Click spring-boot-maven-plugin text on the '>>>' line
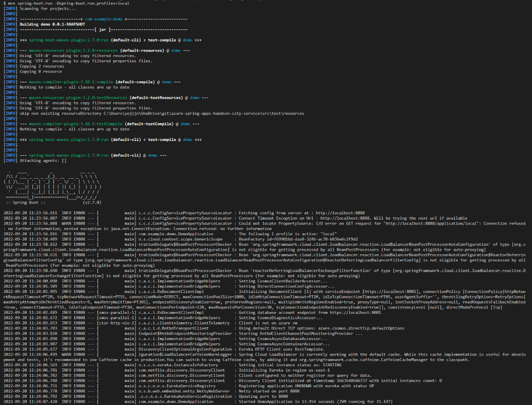The width and height of the screenshot is (532, 405). click(x=69, y=40)
